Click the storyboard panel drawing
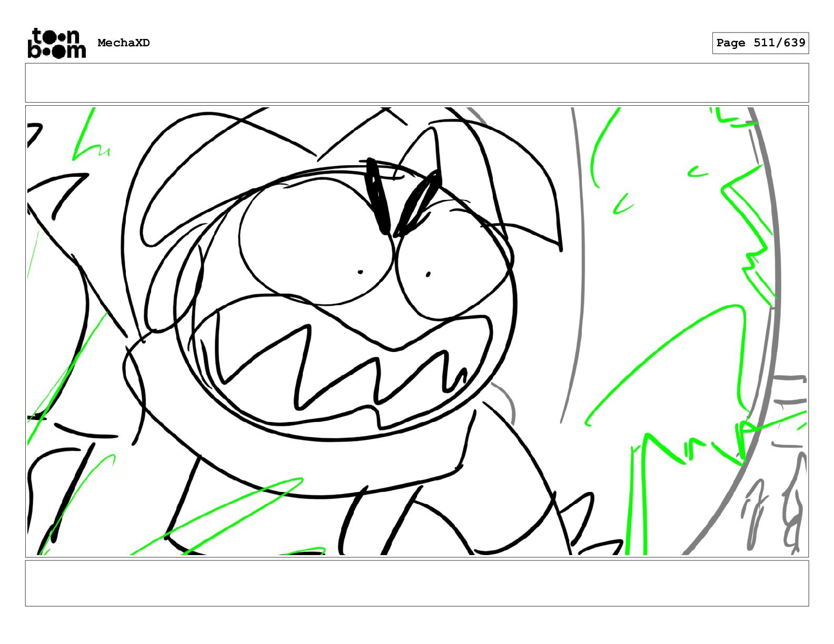834x644 pixels. click(x=417, y=331)
